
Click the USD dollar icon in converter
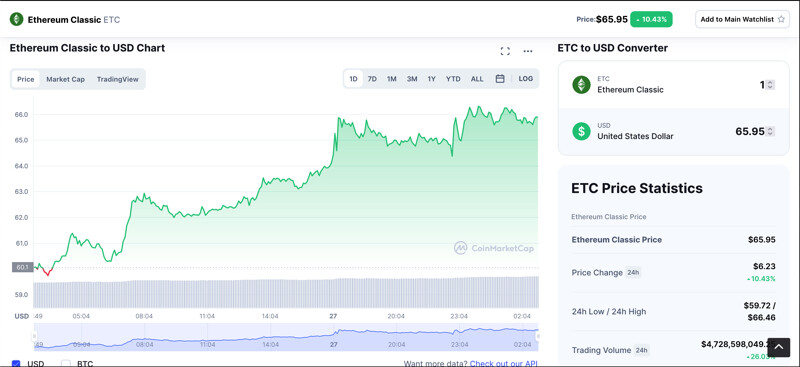pos(581,131)
